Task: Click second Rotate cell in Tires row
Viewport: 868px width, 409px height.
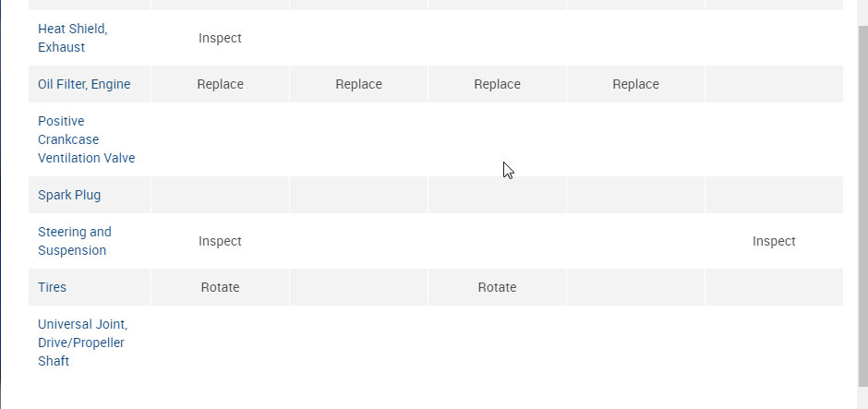Action: coord(497,287)
